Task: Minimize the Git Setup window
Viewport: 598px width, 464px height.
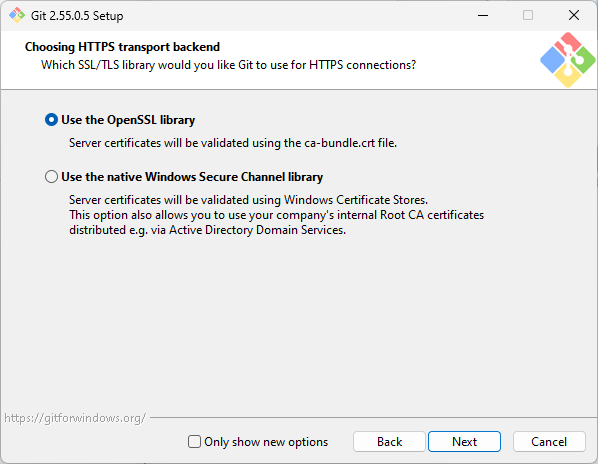Action: (x=483, y=15)
